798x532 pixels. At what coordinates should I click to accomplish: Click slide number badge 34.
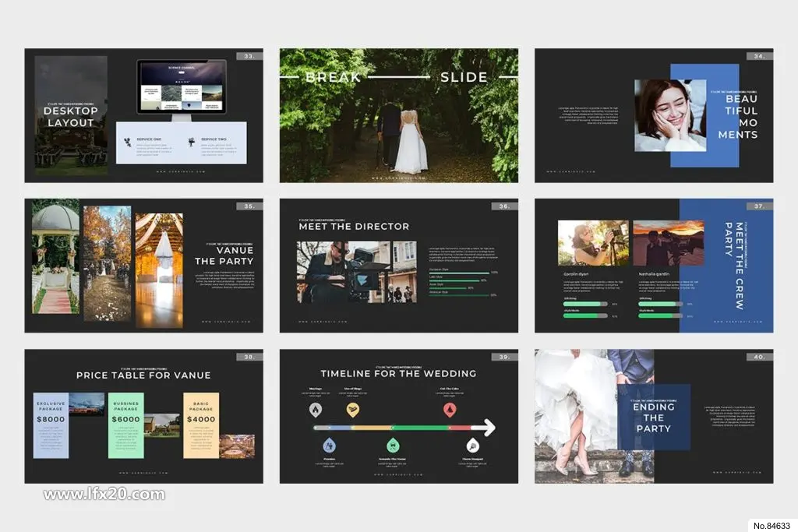pos(759,56)
